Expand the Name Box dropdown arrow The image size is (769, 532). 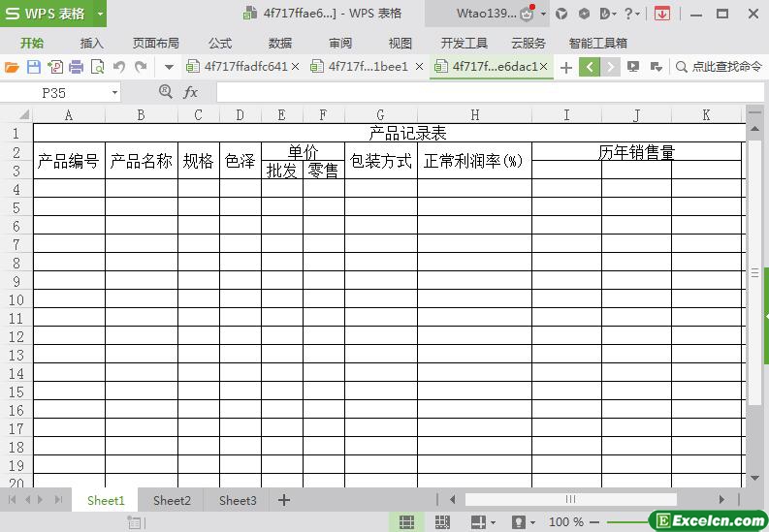click(x=114, y=93)
